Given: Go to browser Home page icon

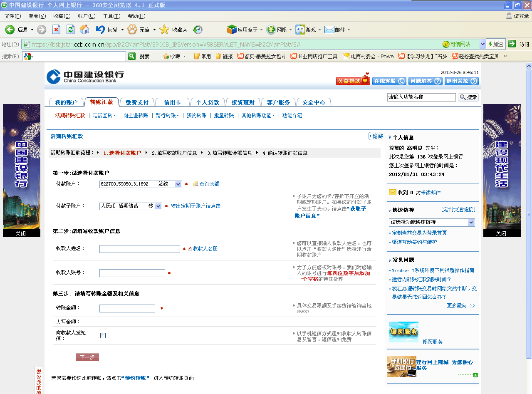Looking at the screenshot, I should 84,30.
